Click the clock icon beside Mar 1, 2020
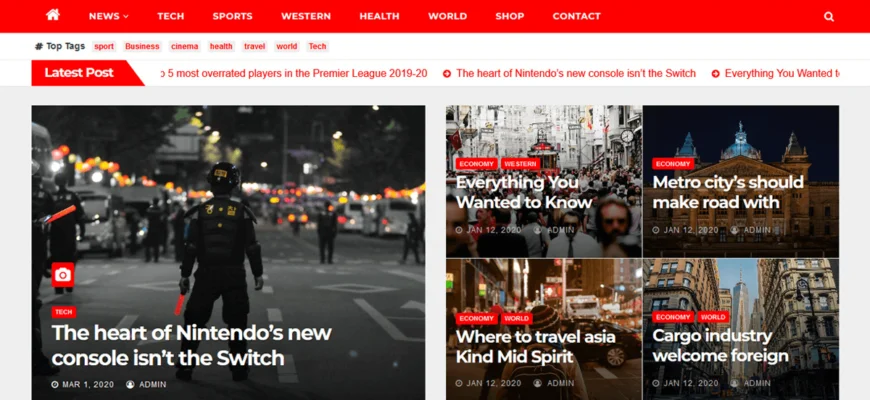Image resolution: width=870 pixels, height=400 pixels. tap(55, 384)
